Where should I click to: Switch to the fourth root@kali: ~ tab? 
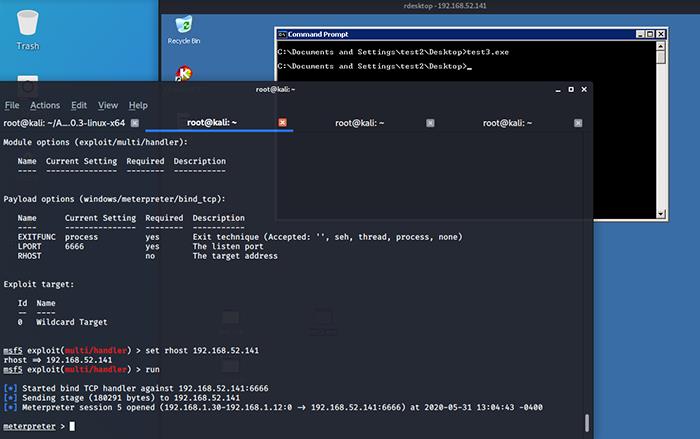507,123
